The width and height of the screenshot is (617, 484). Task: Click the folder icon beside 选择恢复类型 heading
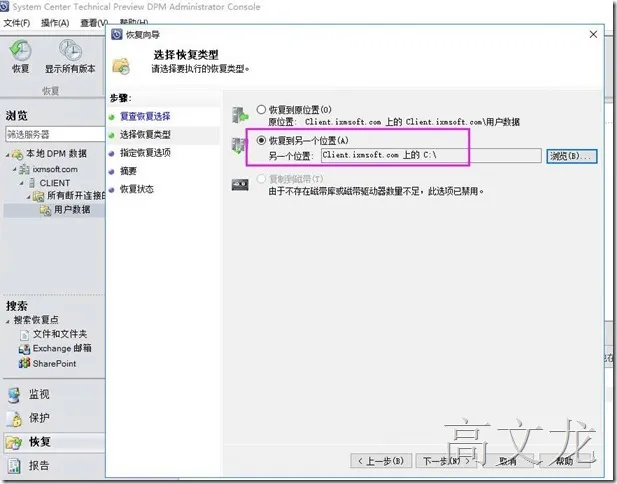coord(121,66)
